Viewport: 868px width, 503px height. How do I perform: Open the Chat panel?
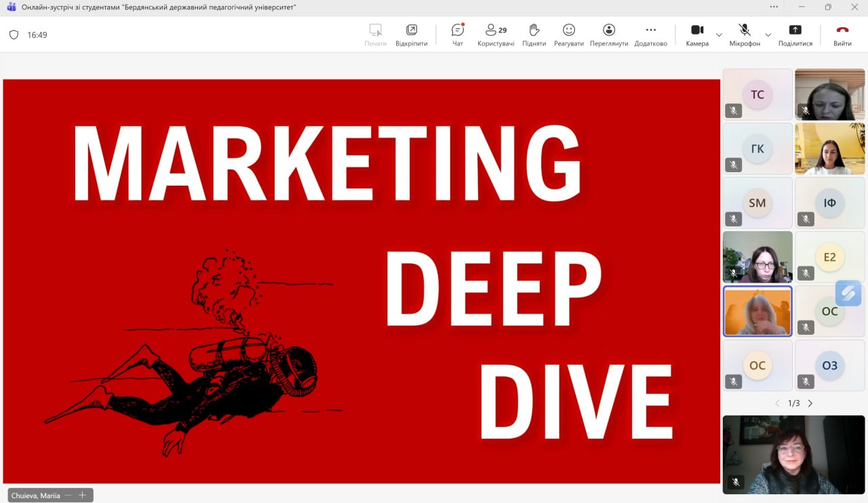point(458,35)
